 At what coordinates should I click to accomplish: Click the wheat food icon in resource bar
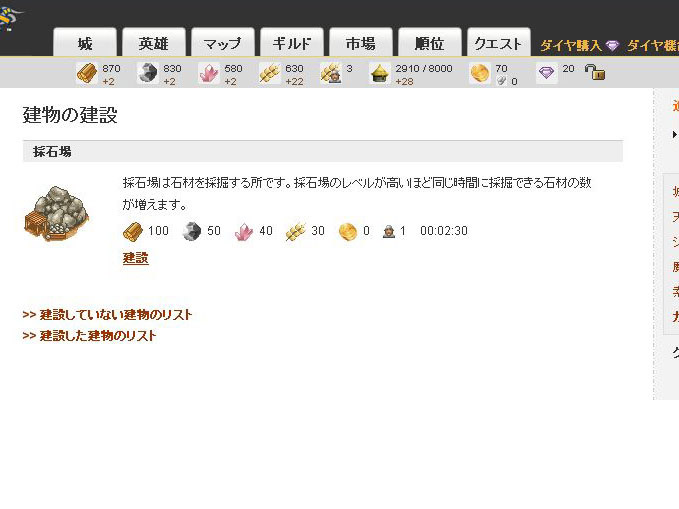[269, 73]
